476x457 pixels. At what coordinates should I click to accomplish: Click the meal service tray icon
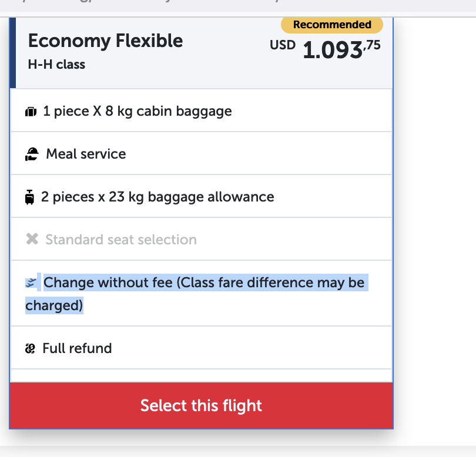32,154
